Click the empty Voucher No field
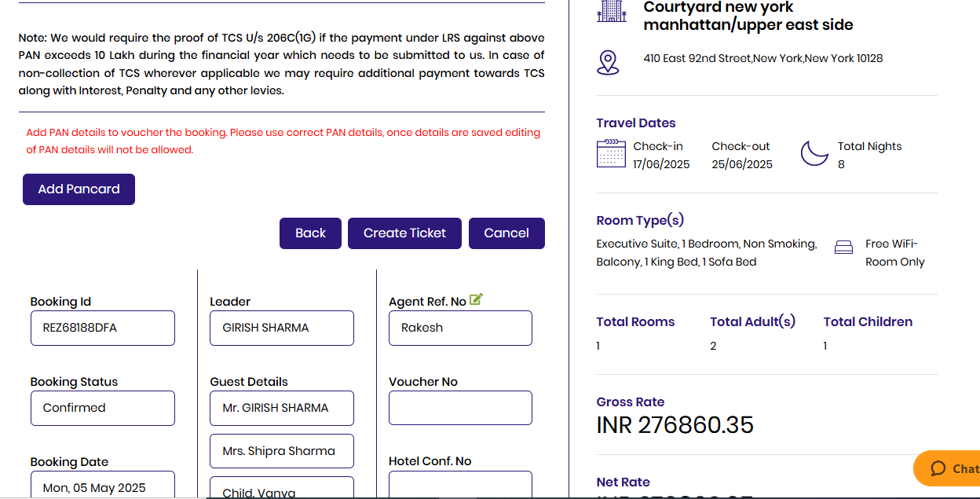This screenshot has width=980, height=499. pyautogui.click(x=461, y=408)
